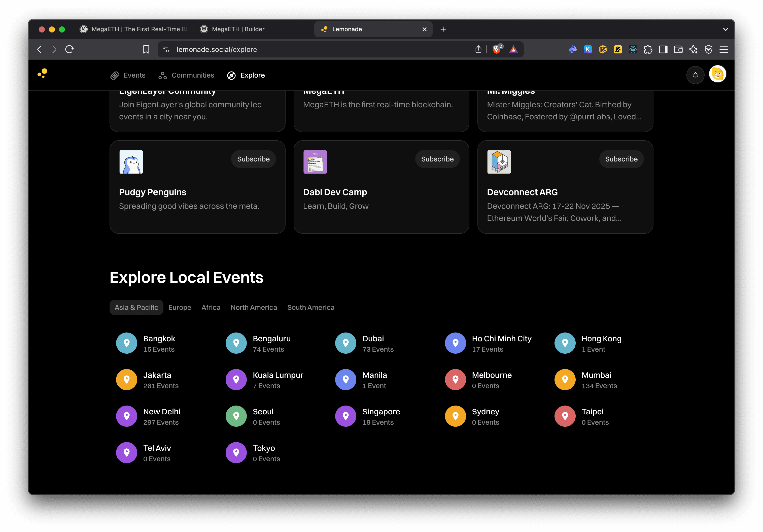Click the browser forward arrow
The width and height of the screenshot is (763, 532).
click(x=54, y=50)
